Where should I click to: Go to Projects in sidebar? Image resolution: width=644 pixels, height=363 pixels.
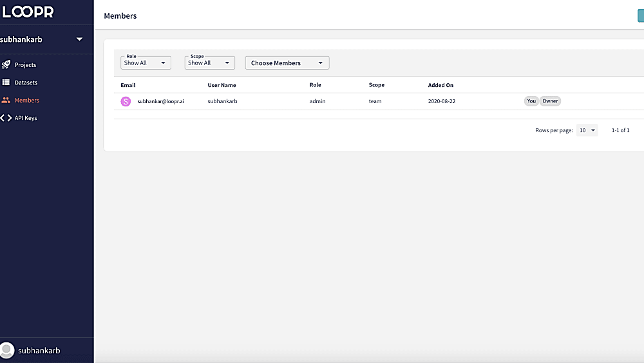tap(26, 65)
